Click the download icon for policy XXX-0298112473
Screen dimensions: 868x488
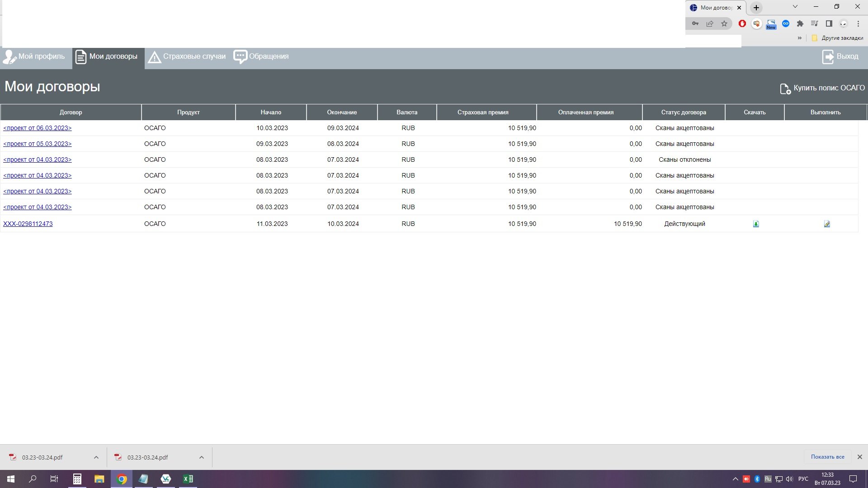click(755, 224)
